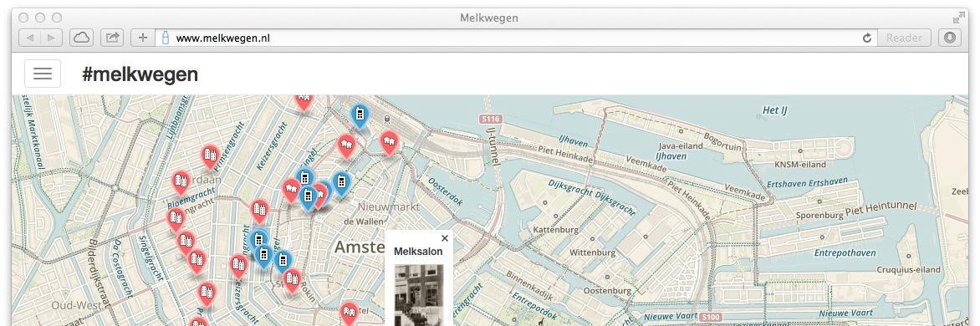This screenshot has width=980, height=326.
Task: Select red marker nearest the station icon
Action: point(389,143)
